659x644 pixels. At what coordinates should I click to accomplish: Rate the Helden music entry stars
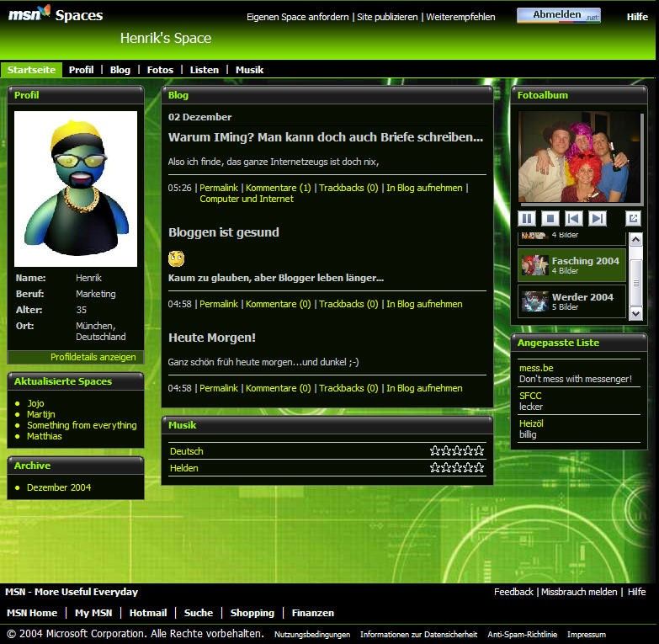tap(457, 468)
